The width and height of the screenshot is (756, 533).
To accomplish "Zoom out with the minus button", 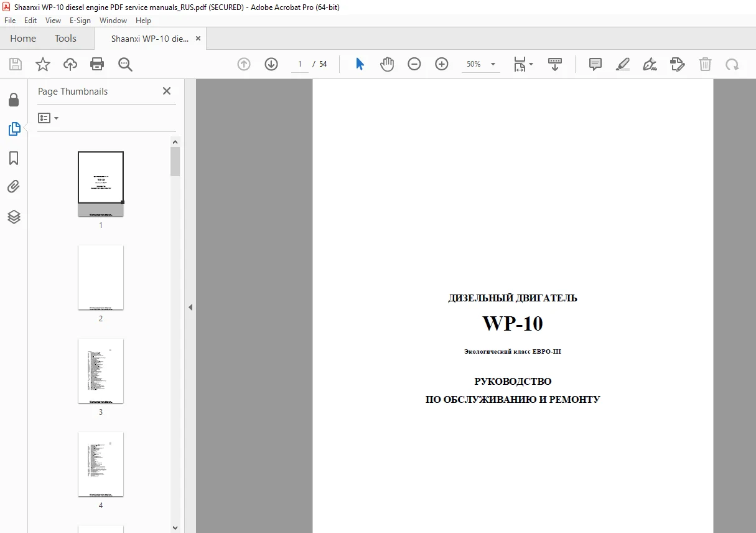I will pyautogui.click(x=414, y=64).
